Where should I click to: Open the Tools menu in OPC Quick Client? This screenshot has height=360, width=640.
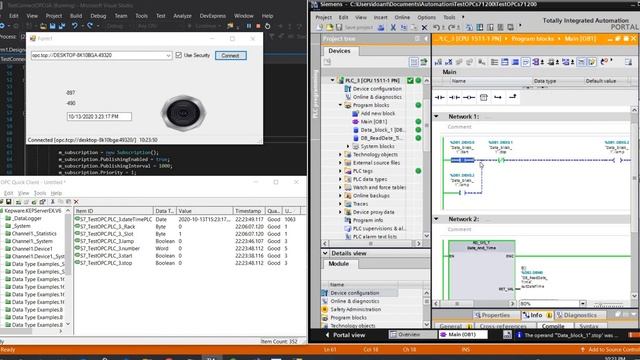click(x=40, y=193)
